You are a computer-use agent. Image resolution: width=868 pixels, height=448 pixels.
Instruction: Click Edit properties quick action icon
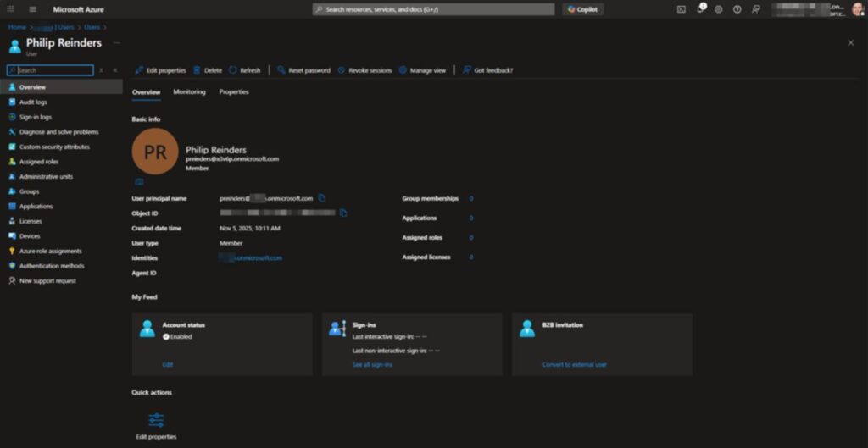[x=156, y=420]
